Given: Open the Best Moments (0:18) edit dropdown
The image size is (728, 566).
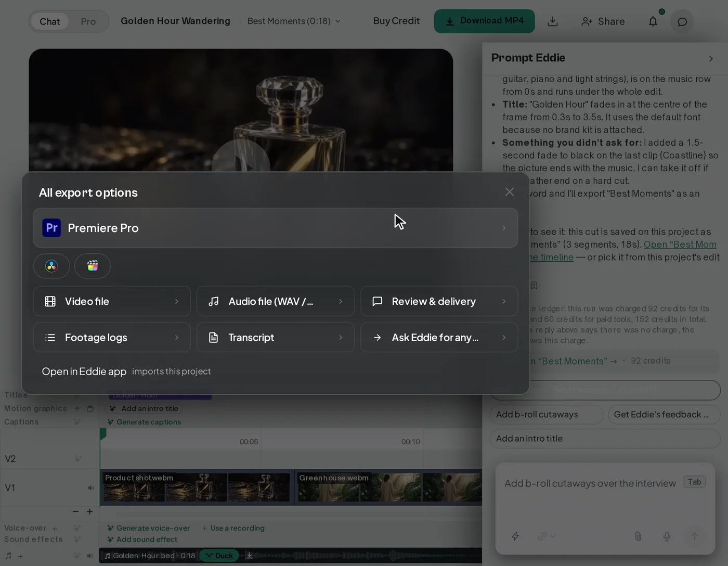Looking at the screenshot, I should 294,21.
